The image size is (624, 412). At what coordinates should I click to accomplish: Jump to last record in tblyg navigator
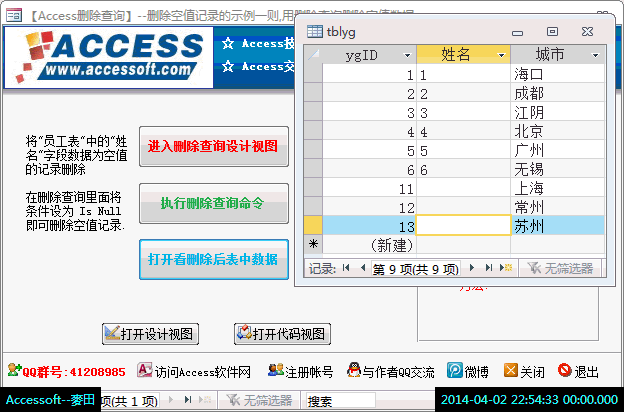click(x=489, y=268)
